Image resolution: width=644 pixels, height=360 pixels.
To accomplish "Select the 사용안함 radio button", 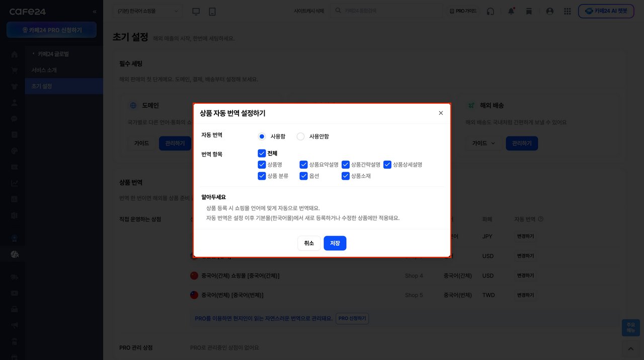I will pos(300,136).
